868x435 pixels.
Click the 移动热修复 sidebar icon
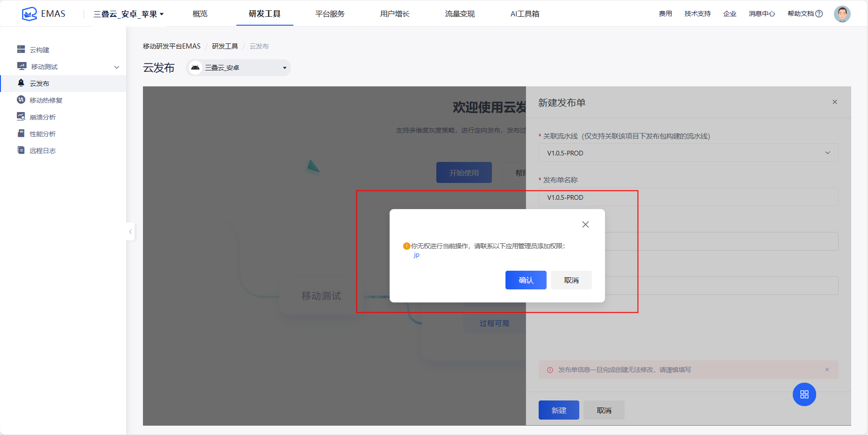coord(21,100)
